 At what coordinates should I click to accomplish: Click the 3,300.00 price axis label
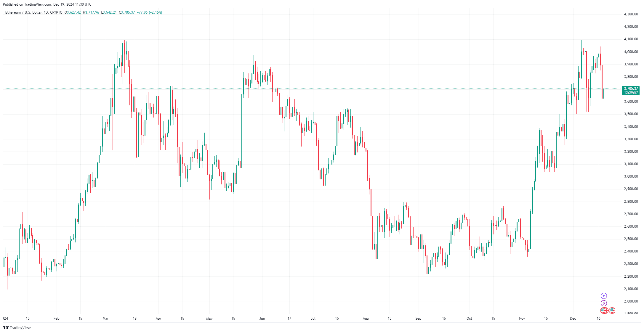point(631,139)
